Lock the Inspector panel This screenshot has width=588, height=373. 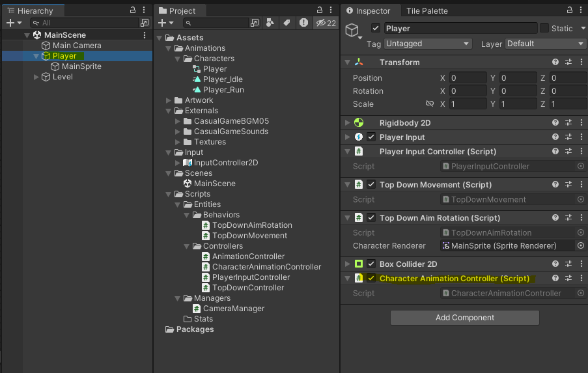pos(570,10)
